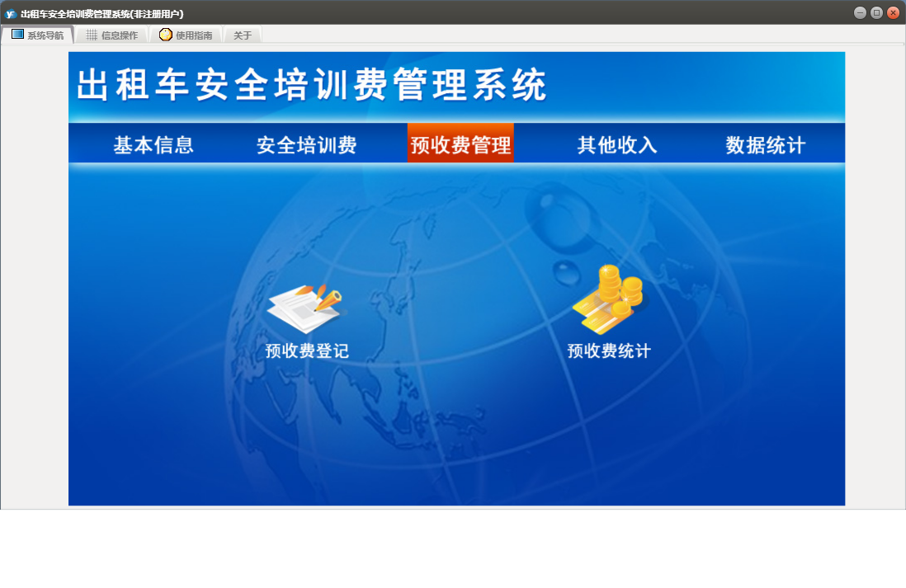Open the 数据统计 navigation menu

(x=766, y=144)
